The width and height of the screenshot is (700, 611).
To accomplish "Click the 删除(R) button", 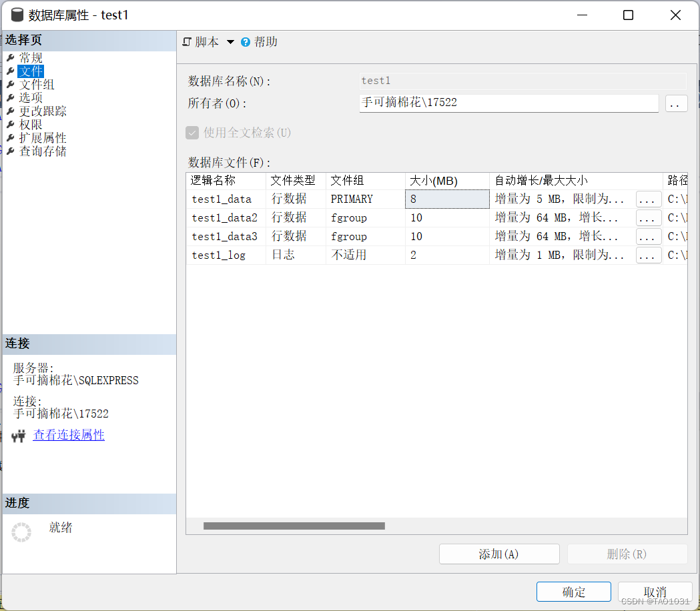I will [x=627, y=554].
